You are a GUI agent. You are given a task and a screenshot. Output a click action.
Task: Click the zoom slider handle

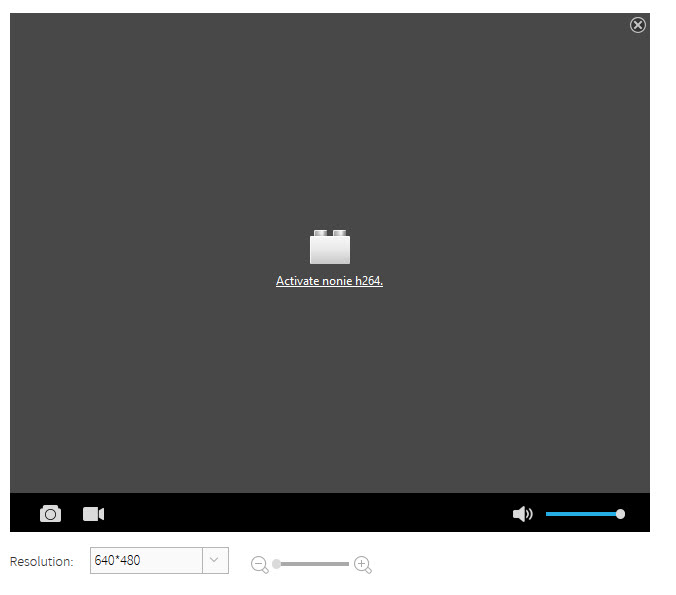point(277,564)
